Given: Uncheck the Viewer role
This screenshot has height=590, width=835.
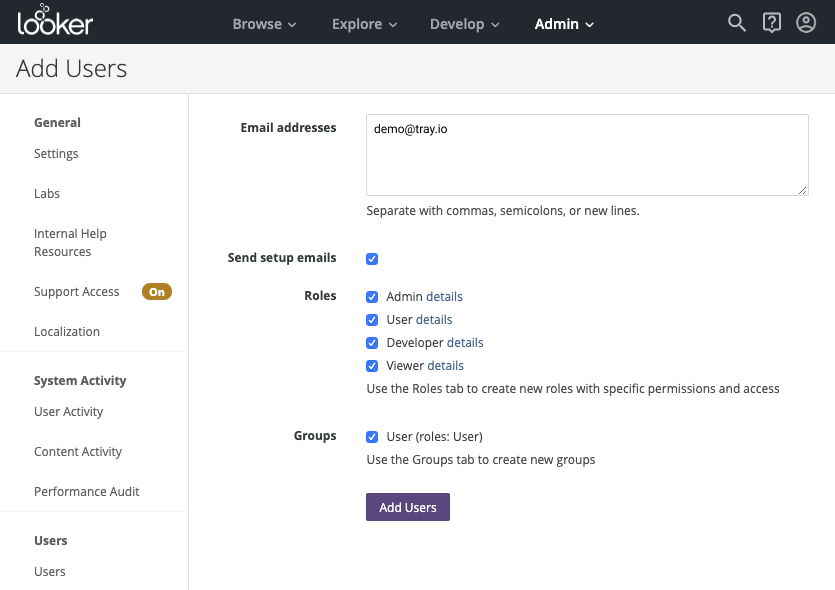Looking at the screenshot, I should 372,365.
